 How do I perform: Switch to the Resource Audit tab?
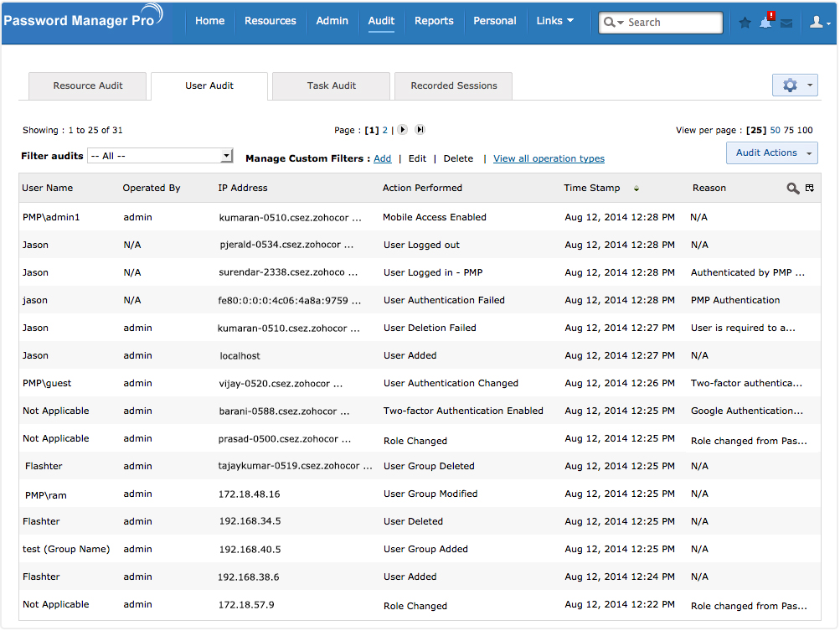pyautogui.click(x=88, y=85)
